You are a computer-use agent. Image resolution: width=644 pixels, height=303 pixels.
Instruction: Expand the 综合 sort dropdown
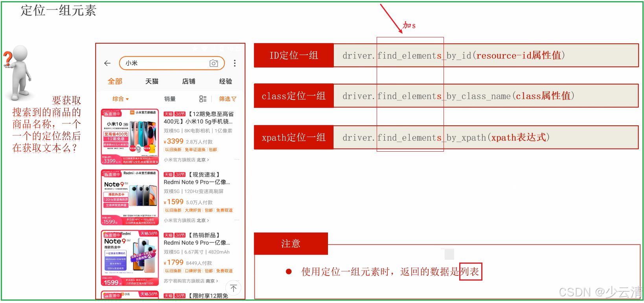(x=120, y=99)
